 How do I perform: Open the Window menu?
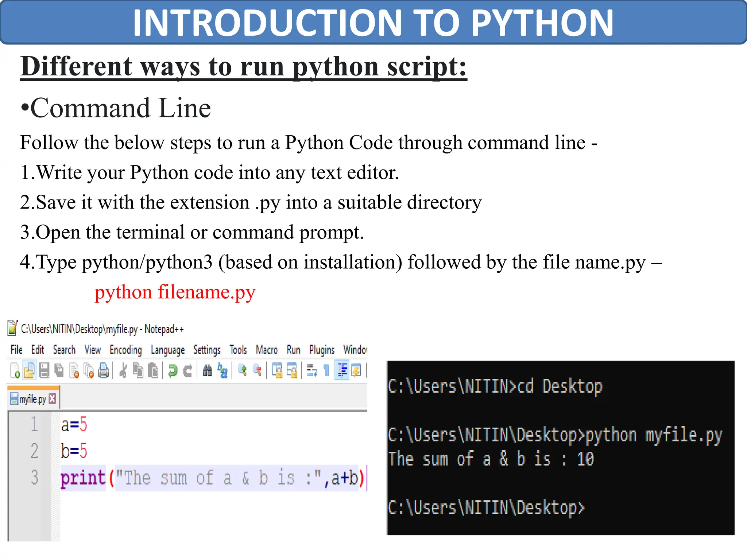click(x=355, y=350)
